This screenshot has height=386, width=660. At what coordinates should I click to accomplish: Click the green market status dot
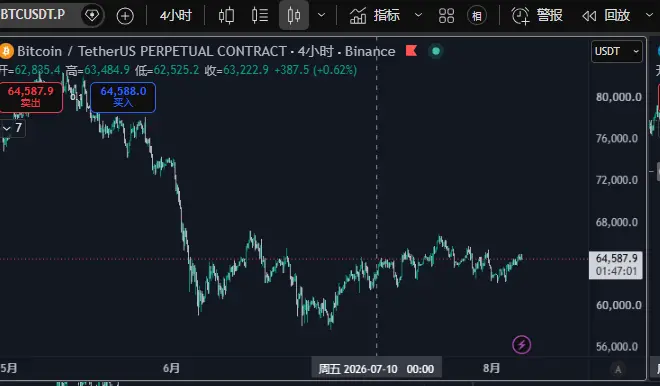436,51
